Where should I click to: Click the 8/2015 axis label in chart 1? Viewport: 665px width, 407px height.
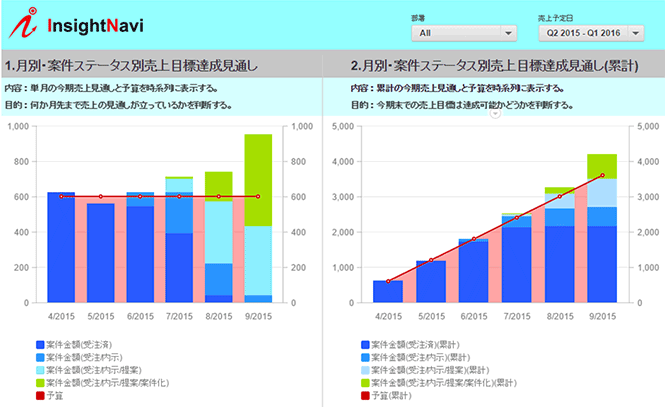[219, 316]
